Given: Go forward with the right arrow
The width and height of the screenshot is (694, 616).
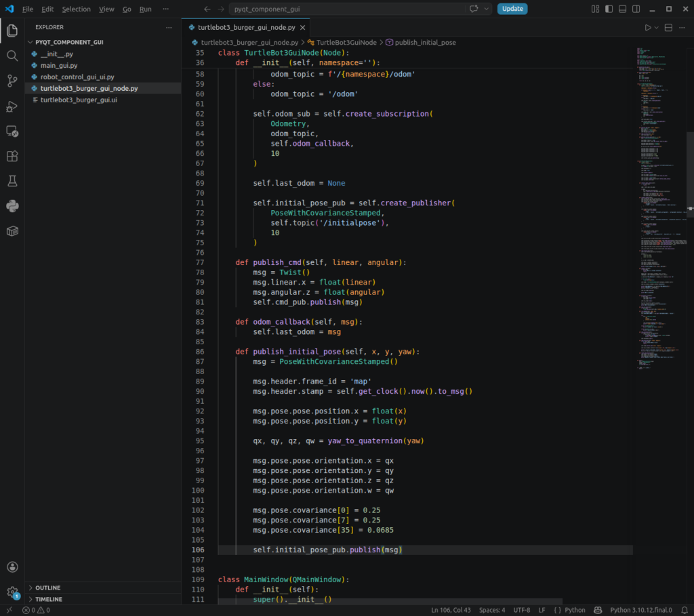Looking at the screenshot, I should point(221,9).
